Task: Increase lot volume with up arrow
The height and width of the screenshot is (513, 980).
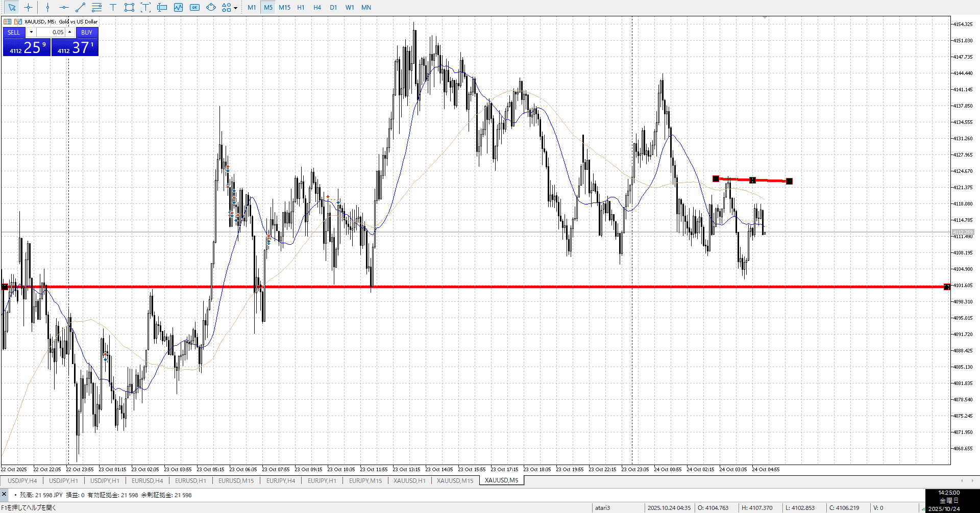Action: click(70, 32)
